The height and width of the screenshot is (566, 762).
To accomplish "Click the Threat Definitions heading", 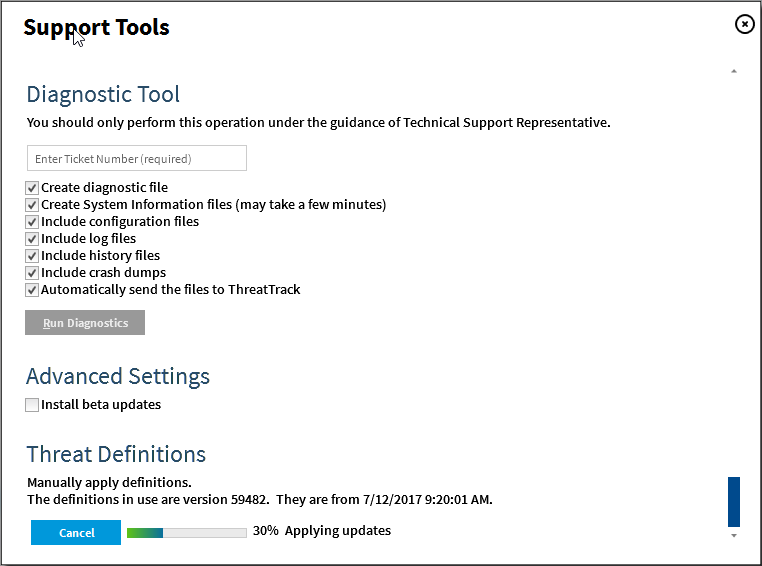I will (x=116, y=454).
